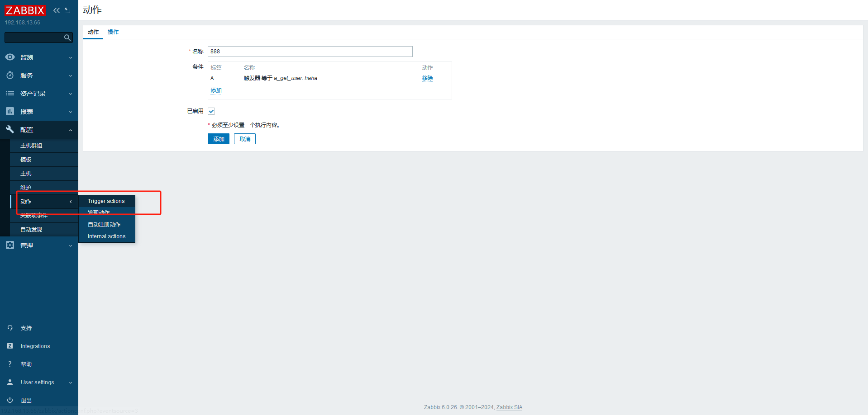The height and width of the screenshot is (415, 868).
Task: Choose Internal actions in submenu
Action: point(107,236)
